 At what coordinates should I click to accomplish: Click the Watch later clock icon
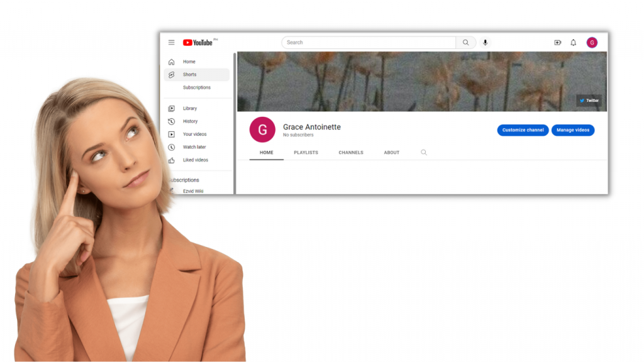click(171, 147)
